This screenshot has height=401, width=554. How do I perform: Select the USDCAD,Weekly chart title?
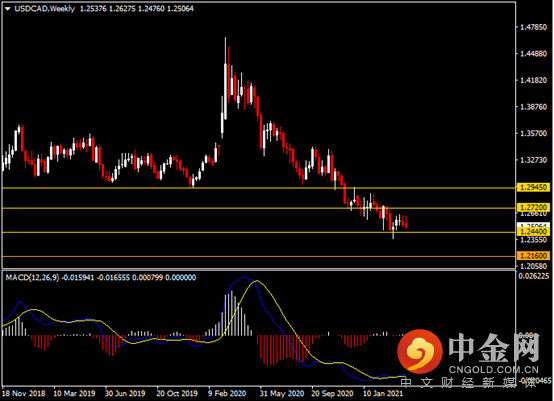pyautogui.click(x=45, y=9)
